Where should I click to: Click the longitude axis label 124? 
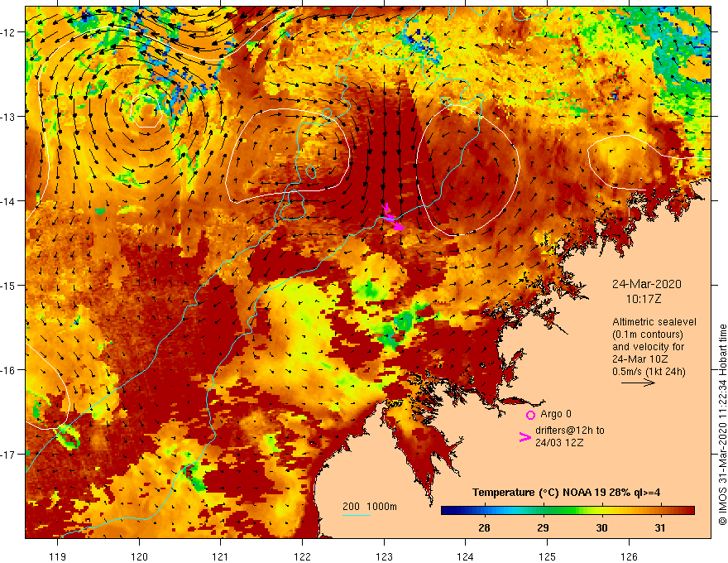click(466, 556)
